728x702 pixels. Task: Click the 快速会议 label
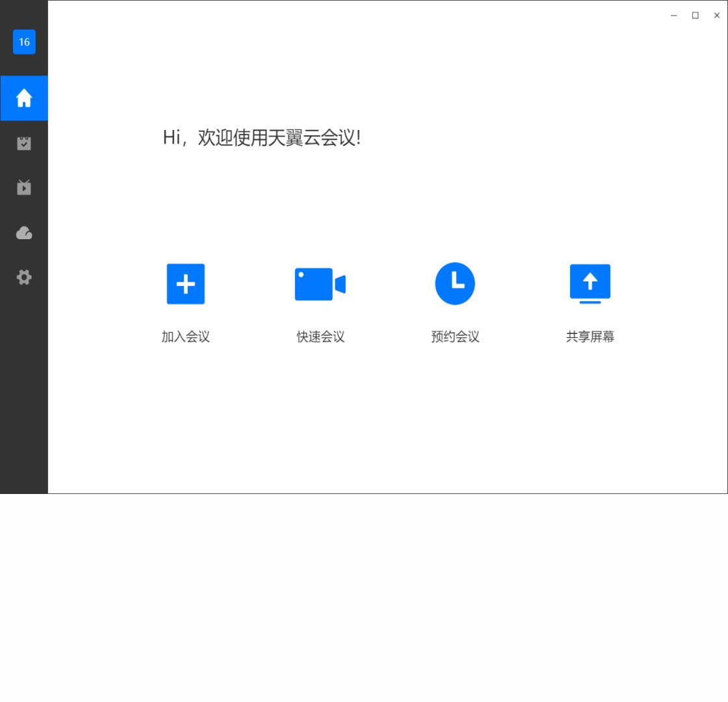[321, 337]
